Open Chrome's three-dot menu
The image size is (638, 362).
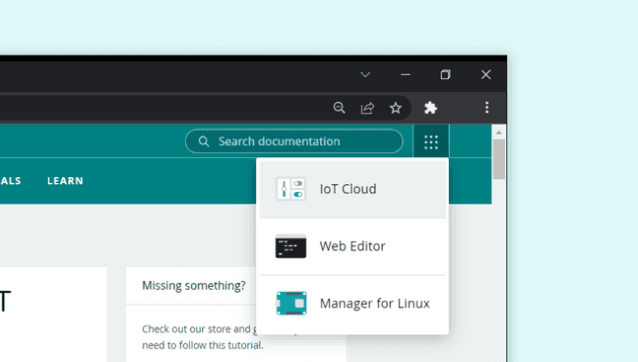(x=487, y=108)
